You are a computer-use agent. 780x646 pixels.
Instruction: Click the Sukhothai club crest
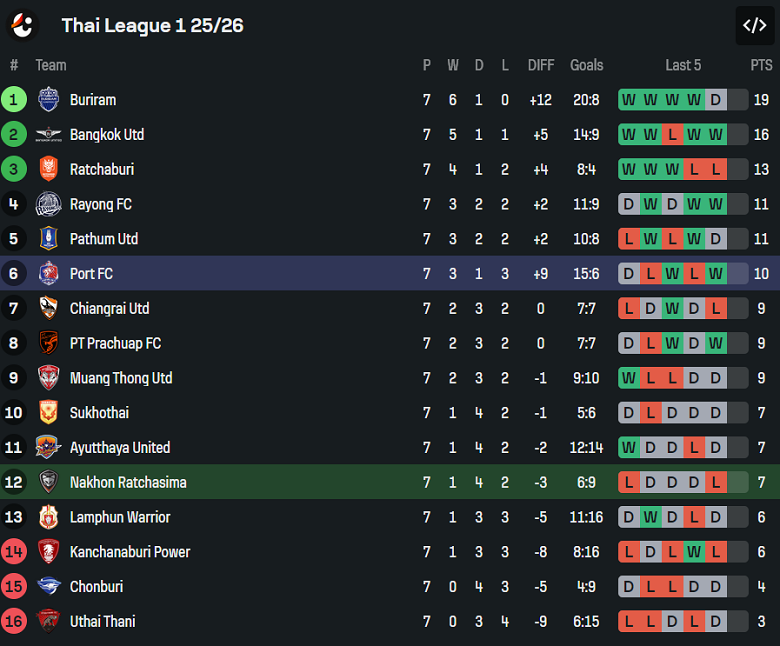click(48, 413)
